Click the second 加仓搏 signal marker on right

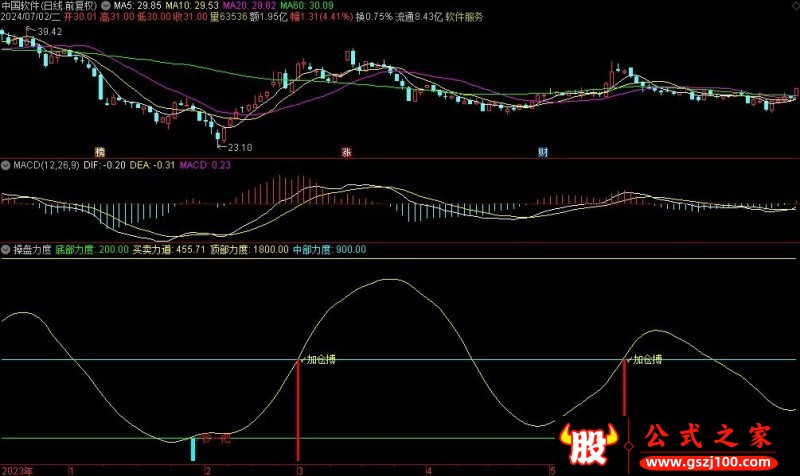647,357
